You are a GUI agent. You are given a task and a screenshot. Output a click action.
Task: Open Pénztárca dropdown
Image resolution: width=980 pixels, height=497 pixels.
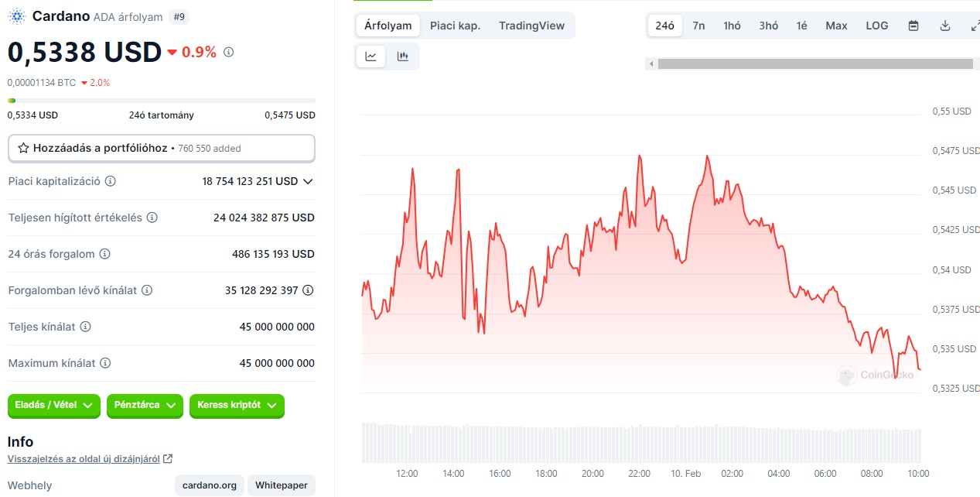click(x=145, y=406)
